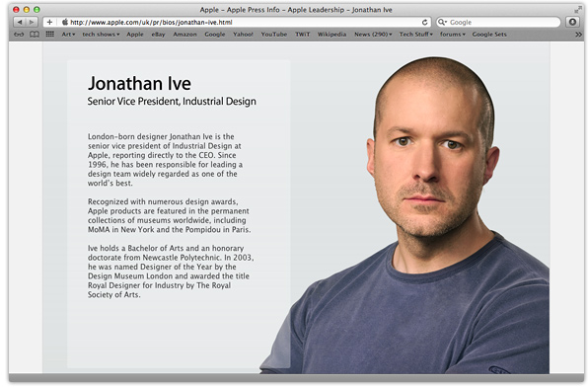
Task: Add bookmark with the plus button
Action: coord(49,22)
